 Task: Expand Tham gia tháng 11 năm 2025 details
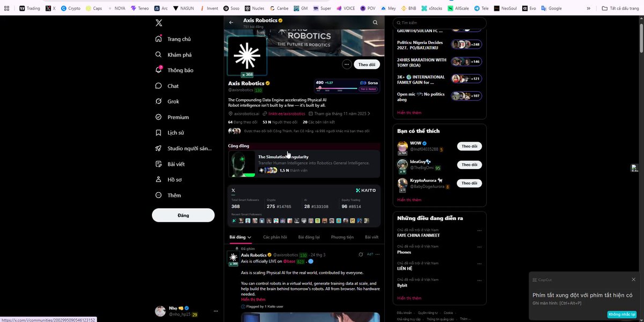tap(339, 114)
